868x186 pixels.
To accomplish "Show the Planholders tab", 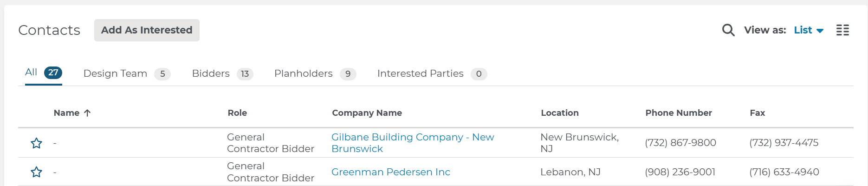I will pyautogui.click(x=303, y=73).
